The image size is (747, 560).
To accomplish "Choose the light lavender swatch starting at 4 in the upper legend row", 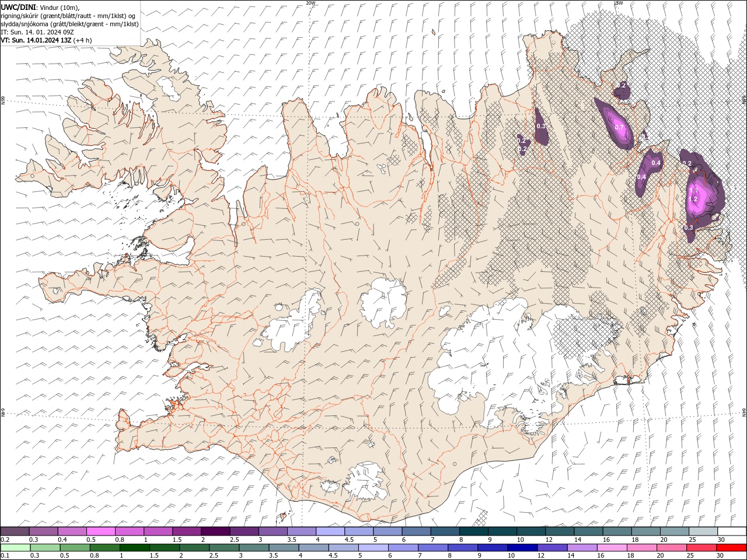I will tap(330, 531).
